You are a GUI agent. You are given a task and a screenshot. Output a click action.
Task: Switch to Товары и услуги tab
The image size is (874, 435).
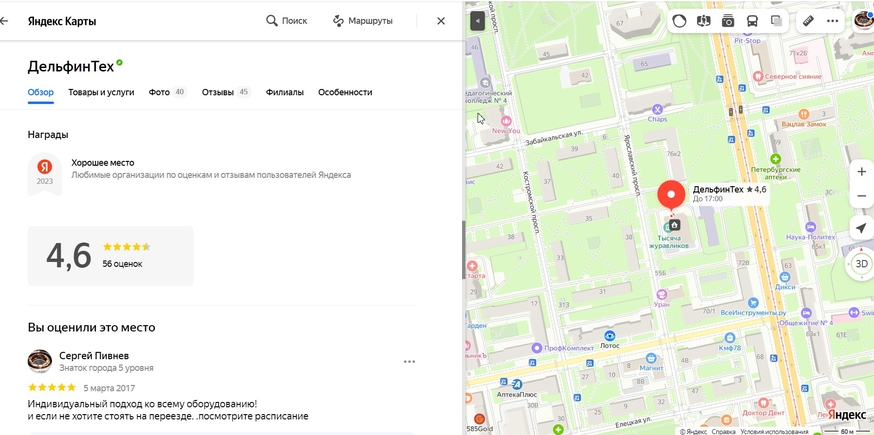(101, 93)
